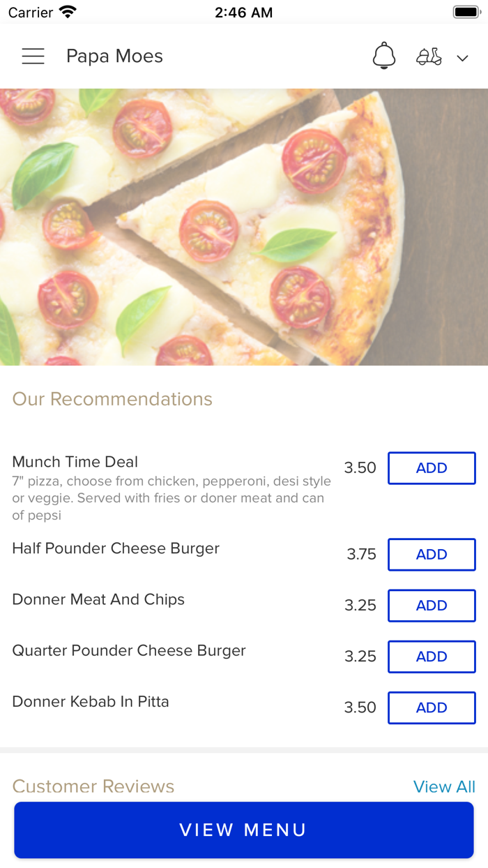Select the Munch Time Deal title
Image resolution: width=488 pixels, height=868 pixels.
[75, 462]
